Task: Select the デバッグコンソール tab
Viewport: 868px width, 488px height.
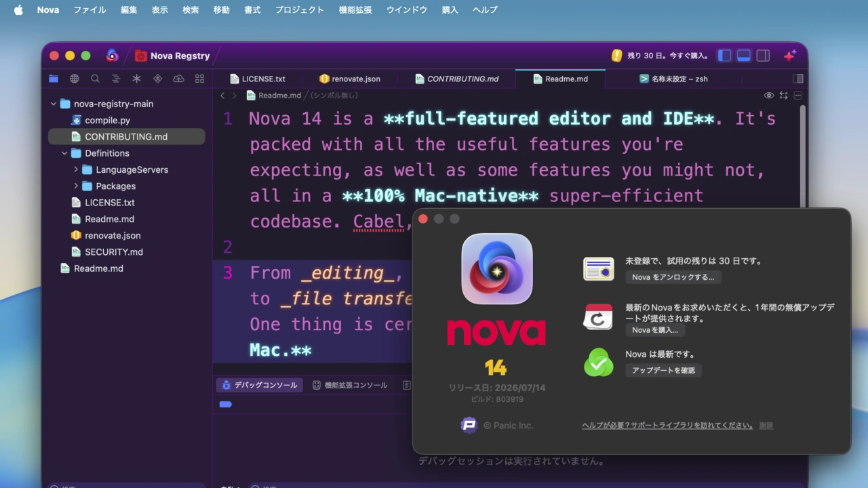Action: tap(260, 385)
